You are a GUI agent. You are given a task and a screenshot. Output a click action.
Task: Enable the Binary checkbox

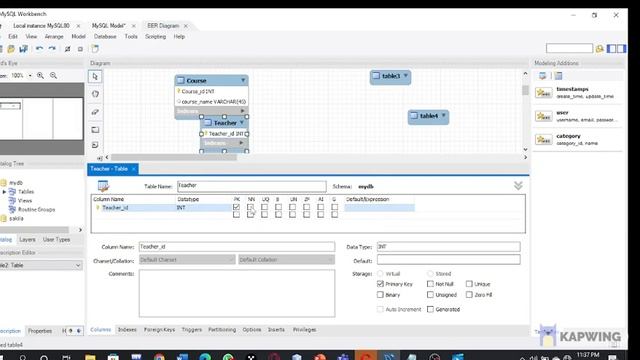[x=380, y=294]
